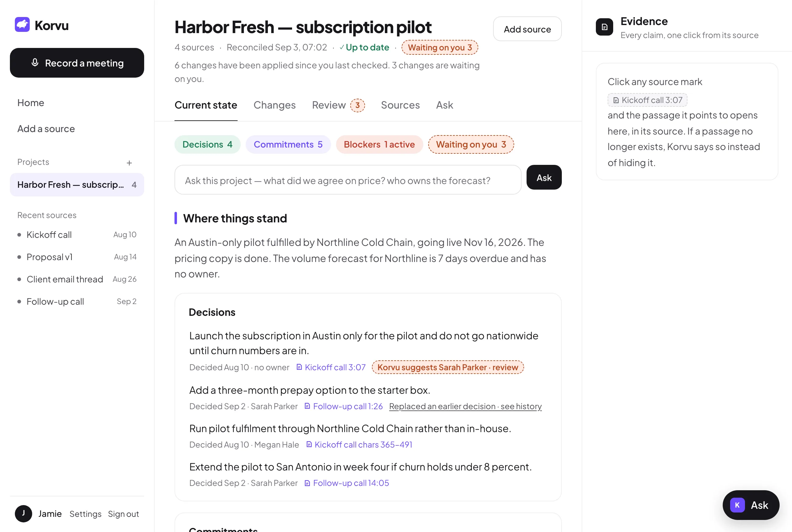Click the Ask this project input field
Screen dimensions: 792x532
point(347,180)
